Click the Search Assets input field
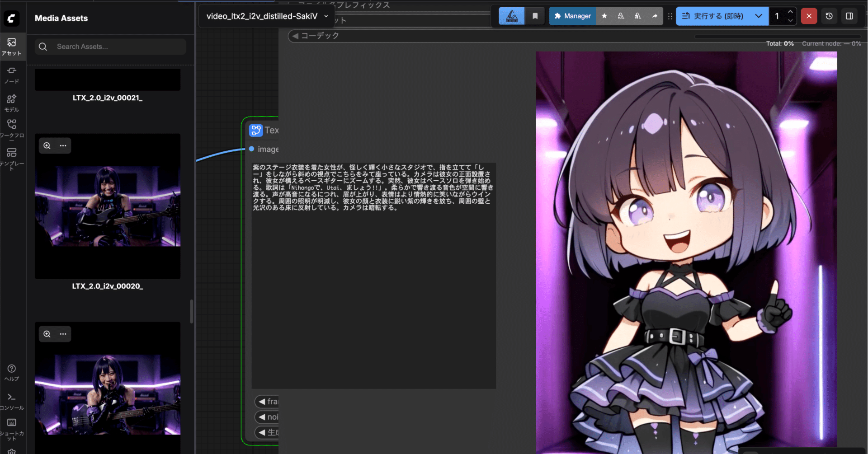This screenshot has width=868, height=454. (110, 46)
